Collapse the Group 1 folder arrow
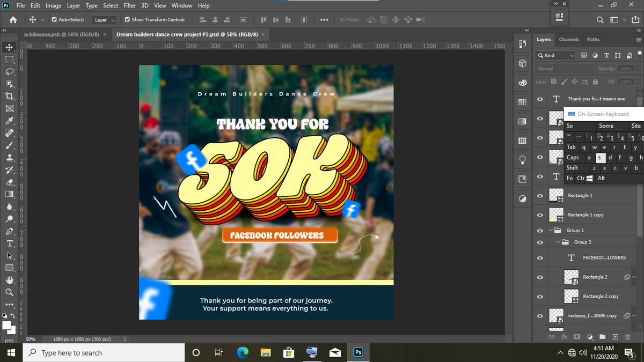Viewport: 644px width, 362px height. pyautogui.click(x=551, y=231)
